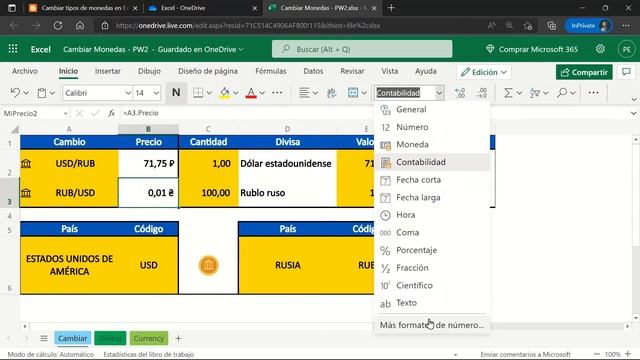Open the Excel app launcher grid

pyautogui.click(x=13, y=49)
